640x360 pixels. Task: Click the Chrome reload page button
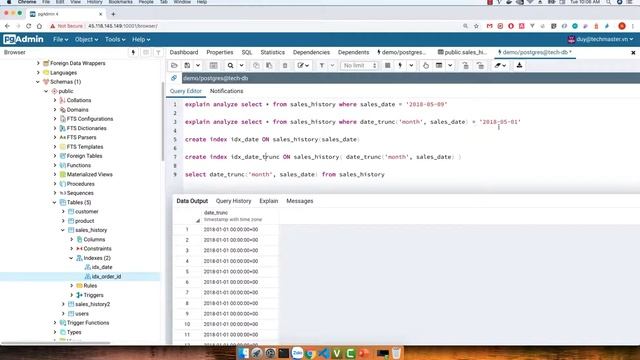point(28,26)
